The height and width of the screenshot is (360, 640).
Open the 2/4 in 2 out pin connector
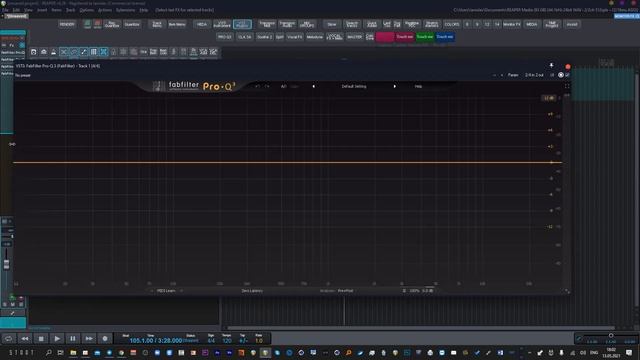tap(534, 75)
